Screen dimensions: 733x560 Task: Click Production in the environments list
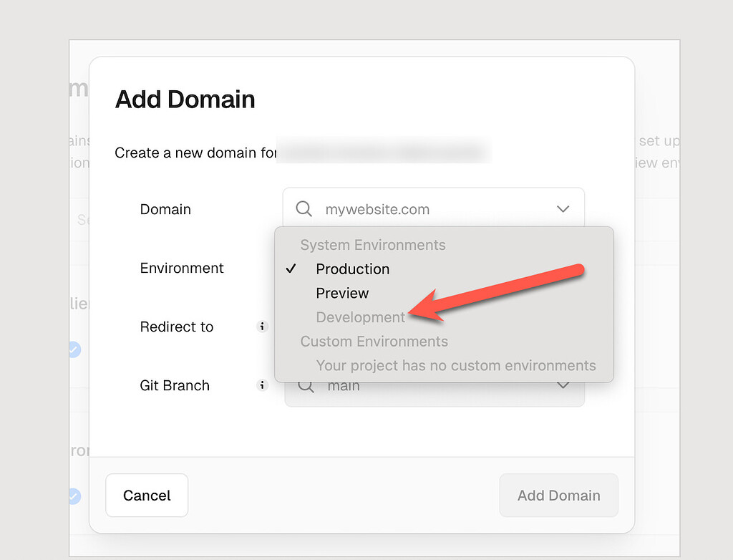point(352,269)
